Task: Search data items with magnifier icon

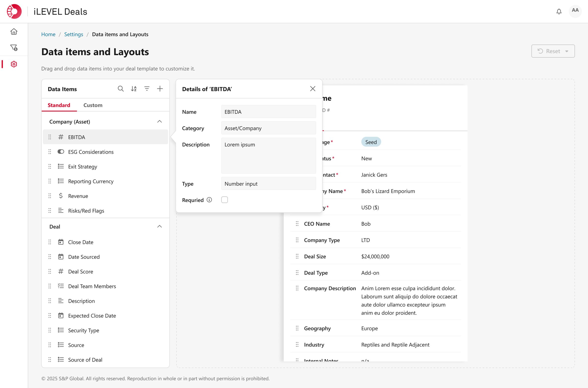Action: [121, 88]
